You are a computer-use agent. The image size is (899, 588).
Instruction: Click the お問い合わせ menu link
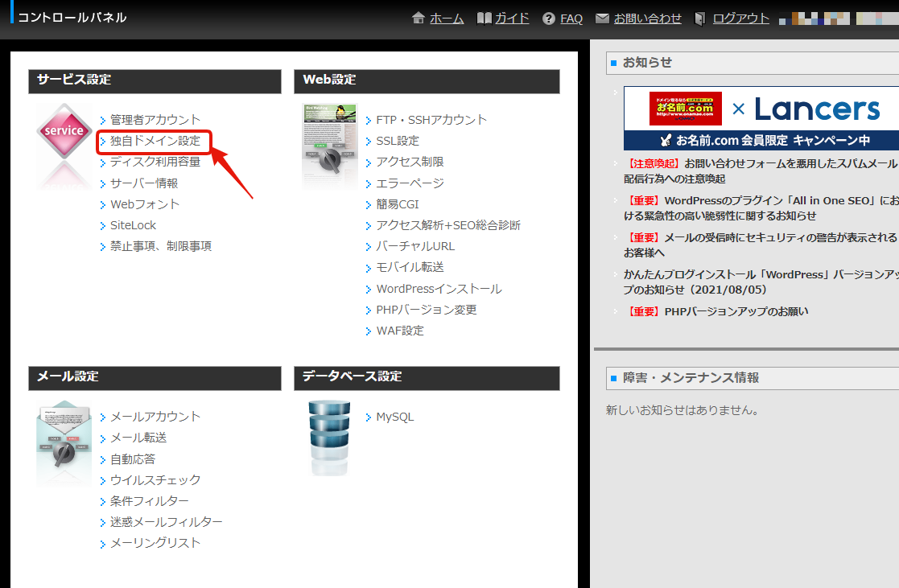coord(647,19)
